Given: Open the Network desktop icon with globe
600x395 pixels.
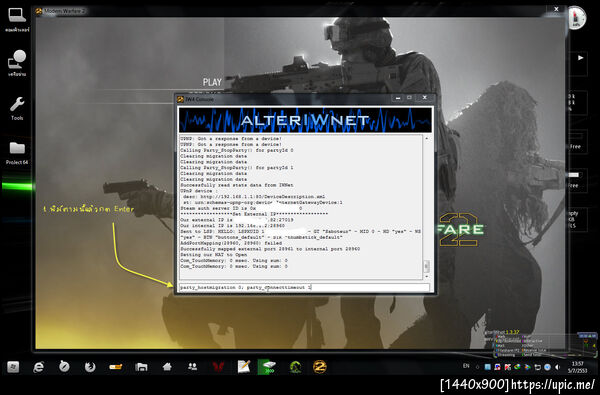Looking at the screenshot, I should tap(17, 63).
